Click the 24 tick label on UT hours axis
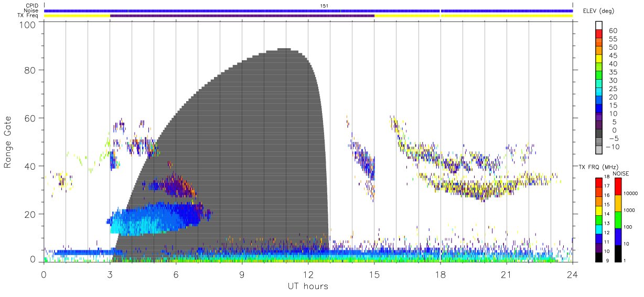This screenshot has width=644, height=297. 573,274
